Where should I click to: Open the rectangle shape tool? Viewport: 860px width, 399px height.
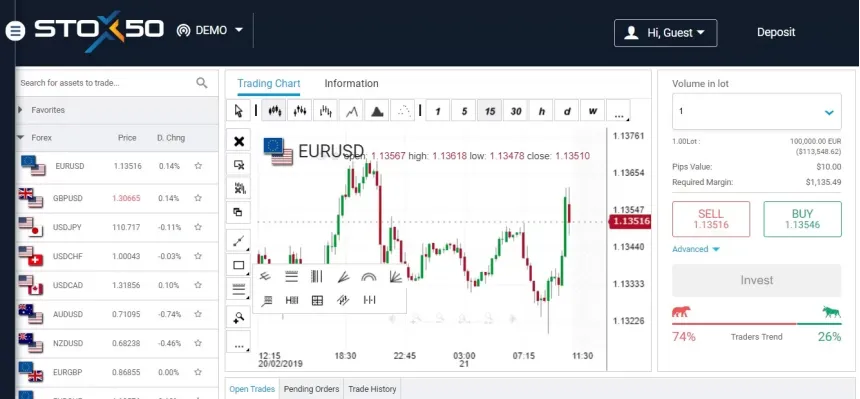(239, 265)
